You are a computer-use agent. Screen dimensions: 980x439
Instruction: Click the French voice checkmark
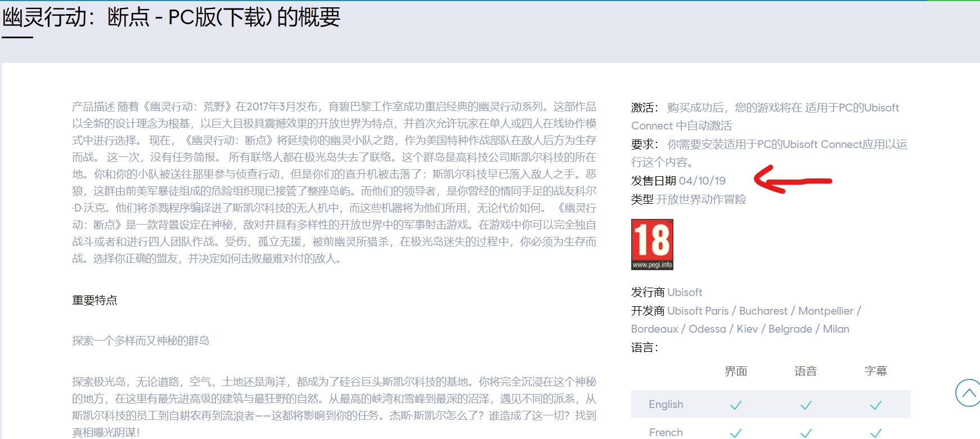click(x=806, y=433)
